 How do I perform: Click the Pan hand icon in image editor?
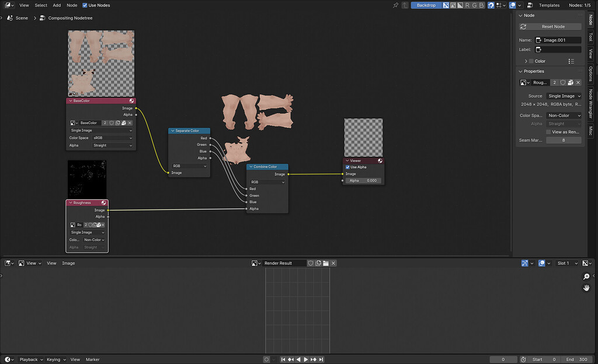point(586,288)
